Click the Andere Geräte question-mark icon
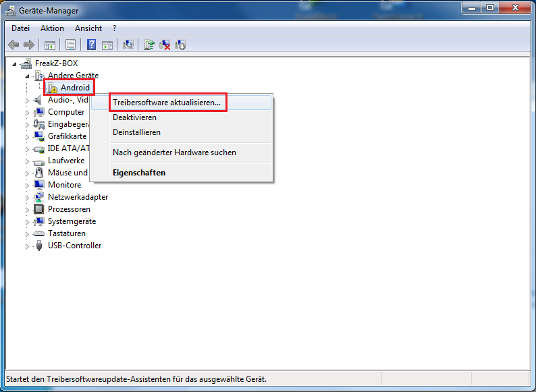536x392 pixels. point(39,76)
